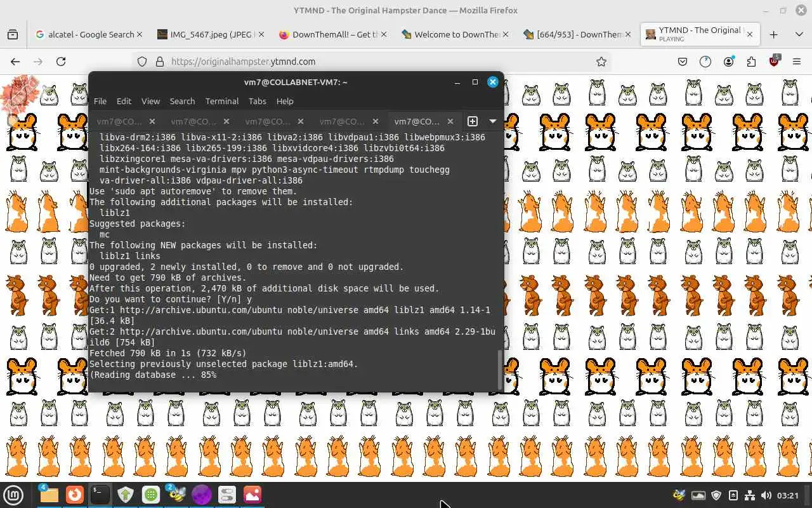This screenshot has width=812, height=508.
Task: Maximize the terminal window
Action: [475, 82]
